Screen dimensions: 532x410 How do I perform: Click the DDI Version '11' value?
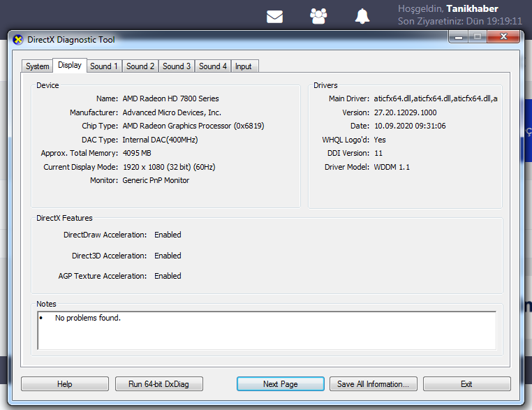[x=378, y=153]
